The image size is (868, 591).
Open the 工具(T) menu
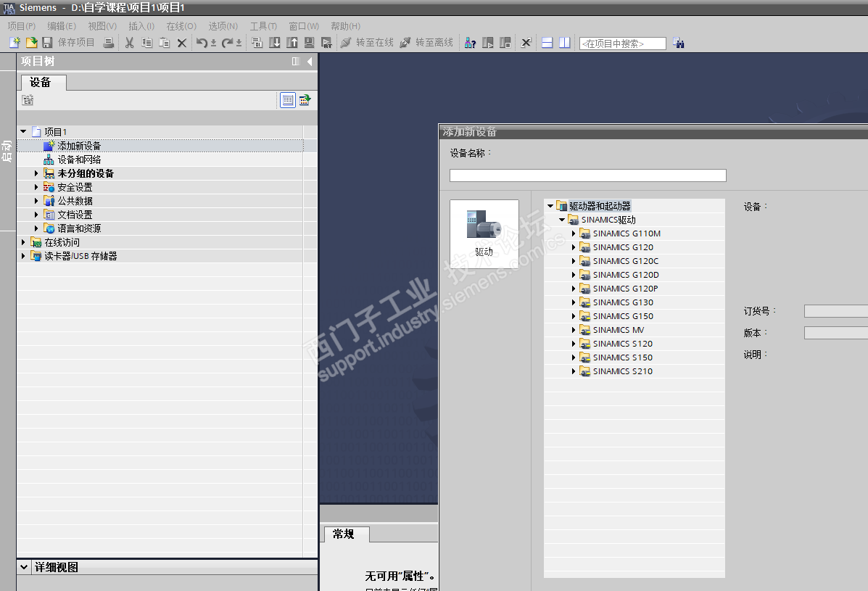point(263,26)
